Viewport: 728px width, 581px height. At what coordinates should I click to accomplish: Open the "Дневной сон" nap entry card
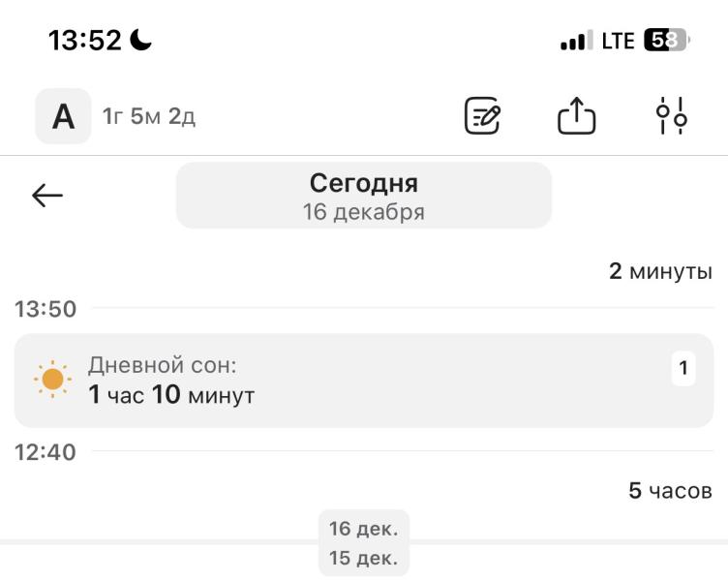tap(363, 381)
